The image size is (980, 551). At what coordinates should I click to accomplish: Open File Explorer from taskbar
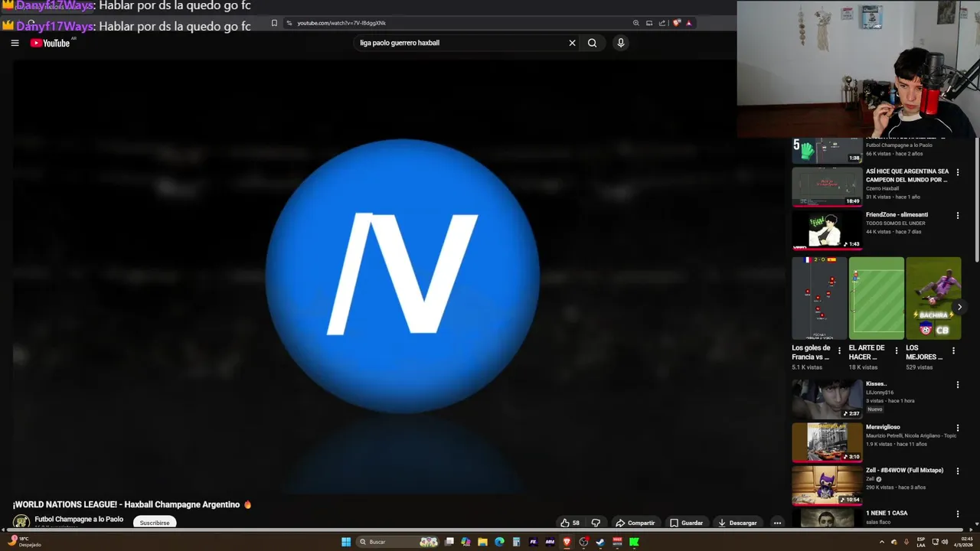pos(482,542)
